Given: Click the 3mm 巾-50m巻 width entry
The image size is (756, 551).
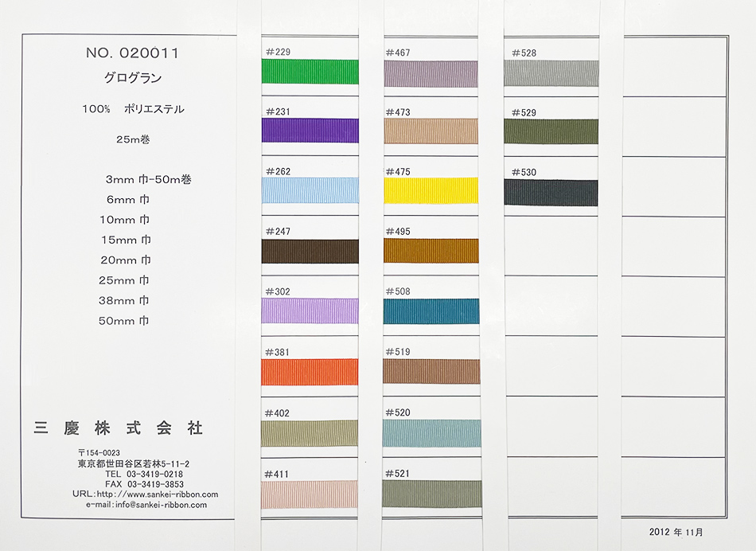Looking at the screenshot, I should tap(149, 179).
